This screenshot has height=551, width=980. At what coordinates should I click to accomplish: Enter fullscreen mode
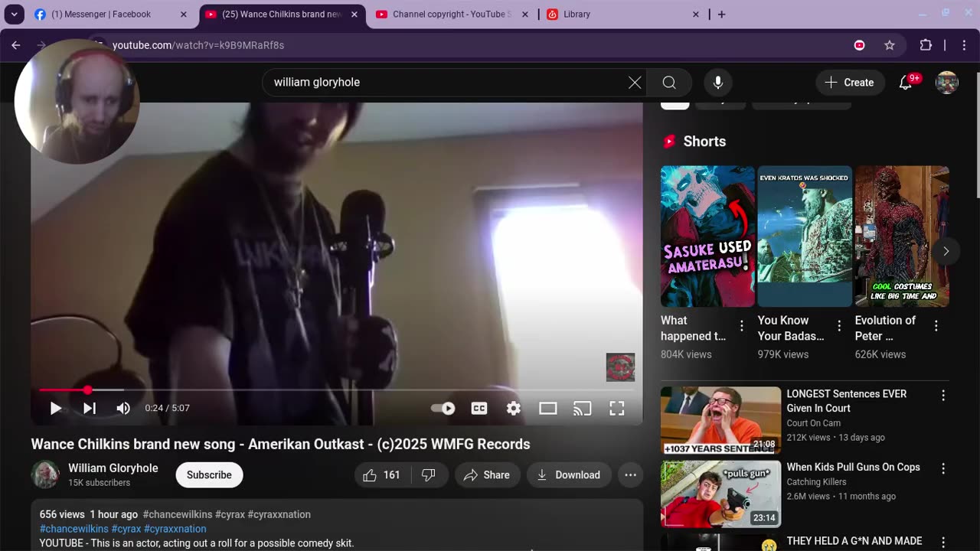(x=617, y=409)
